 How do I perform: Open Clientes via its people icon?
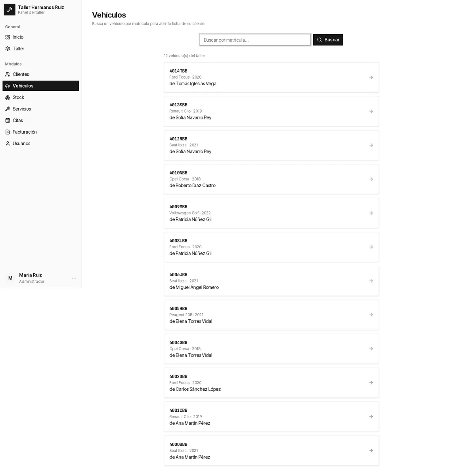8,75
